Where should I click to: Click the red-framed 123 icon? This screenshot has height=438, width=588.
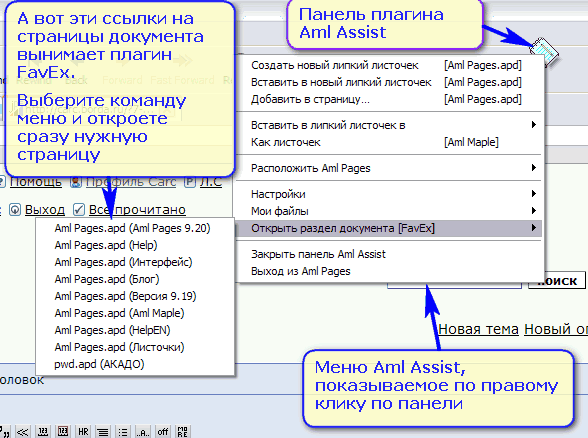pos(63,432)
